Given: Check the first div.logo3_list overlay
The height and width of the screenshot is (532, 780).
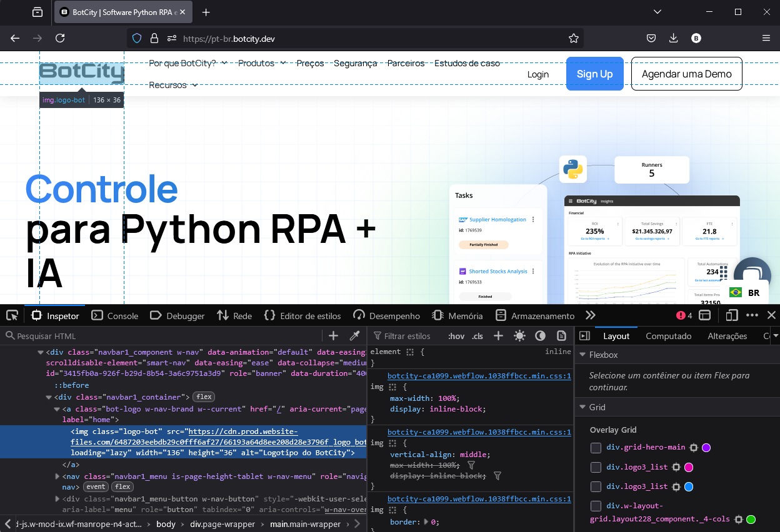Looking at the screenshot, I should click(x=596, y=467).
